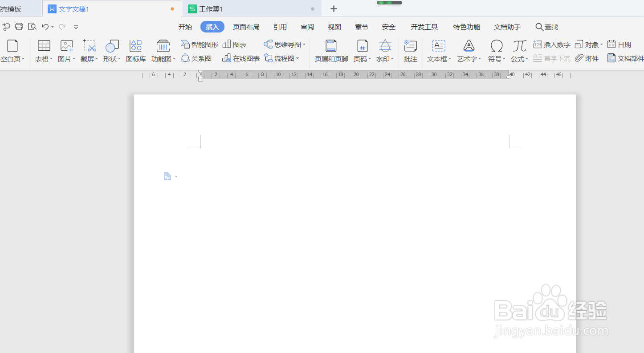Insert a blank page with 空白页 icon
This screenshot has height=353, width=644.
(12, 46)
